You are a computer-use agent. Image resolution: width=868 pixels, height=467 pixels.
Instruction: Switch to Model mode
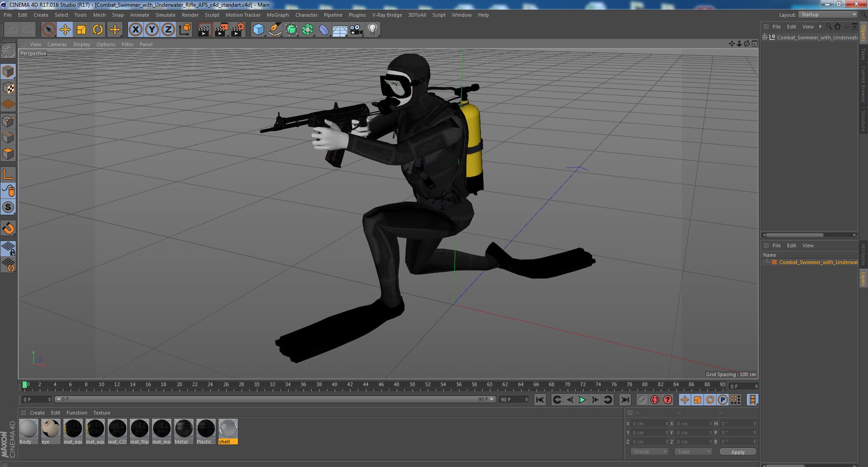click(8, 71)
